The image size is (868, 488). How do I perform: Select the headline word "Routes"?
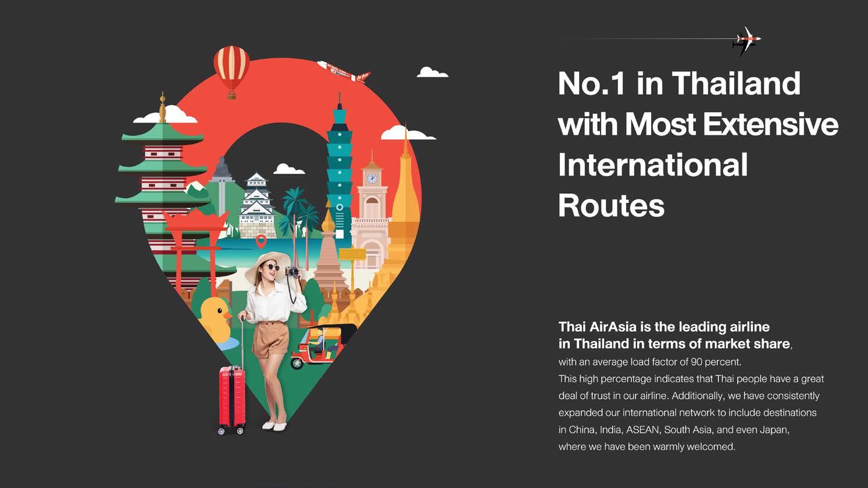tap(611, 205)
